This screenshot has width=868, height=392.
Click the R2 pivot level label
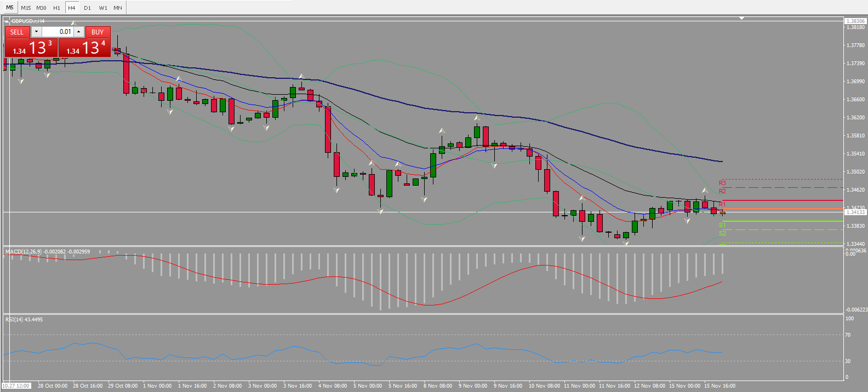coord(722,191)
